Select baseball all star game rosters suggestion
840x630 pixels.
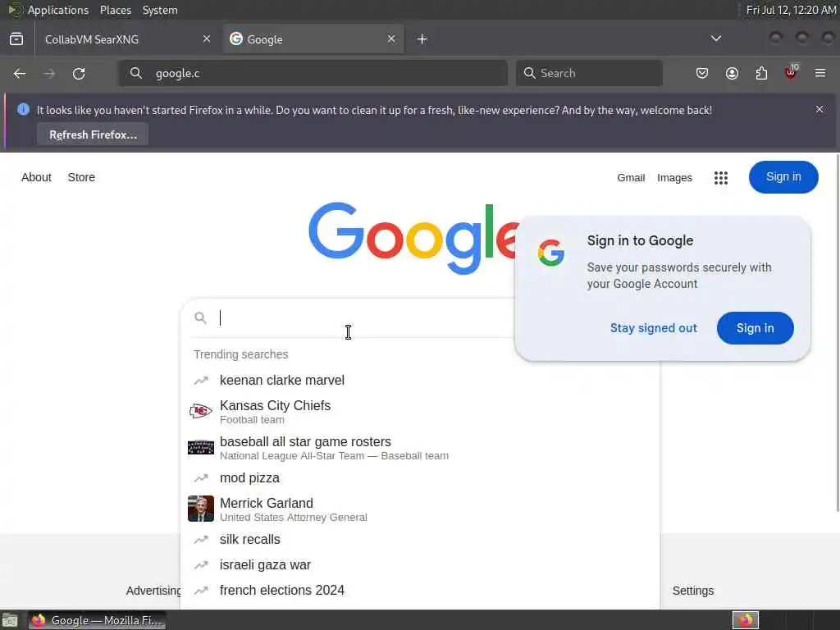pyautogui.click(x=419, y=447)
